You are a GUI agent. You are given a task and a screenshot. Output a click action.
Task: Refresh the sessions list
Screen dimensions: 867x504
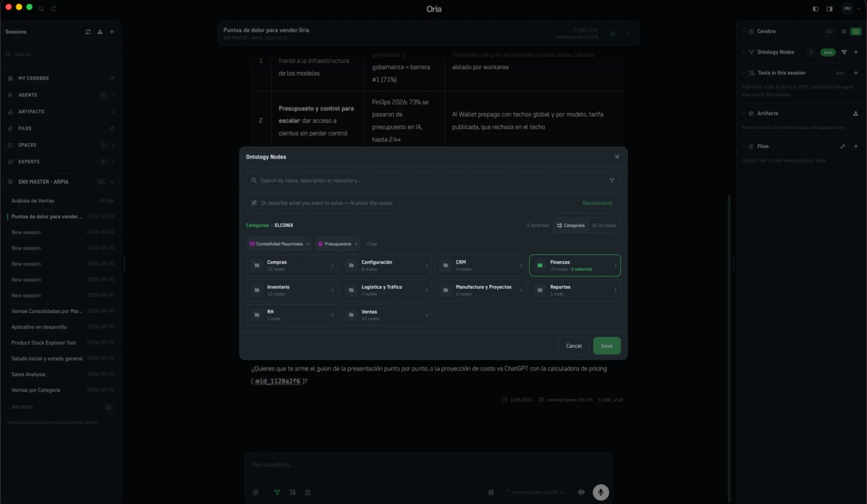(x=88, y=32)
